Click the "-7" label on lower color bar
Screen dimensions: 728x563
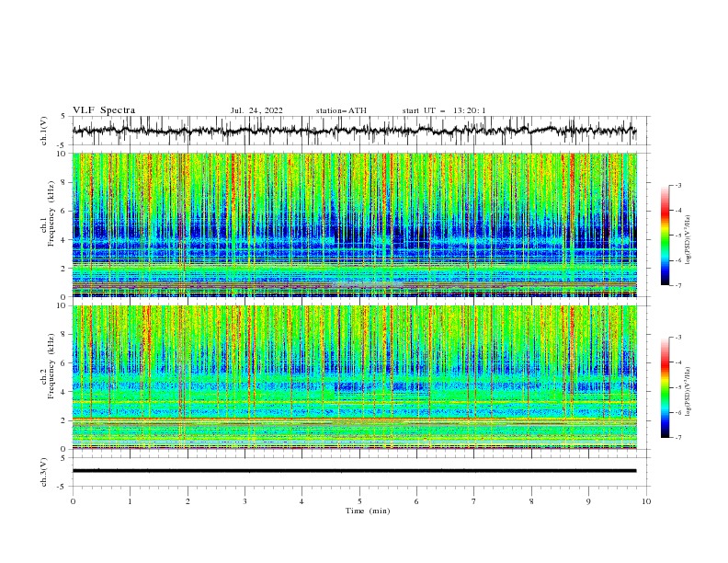677,438
